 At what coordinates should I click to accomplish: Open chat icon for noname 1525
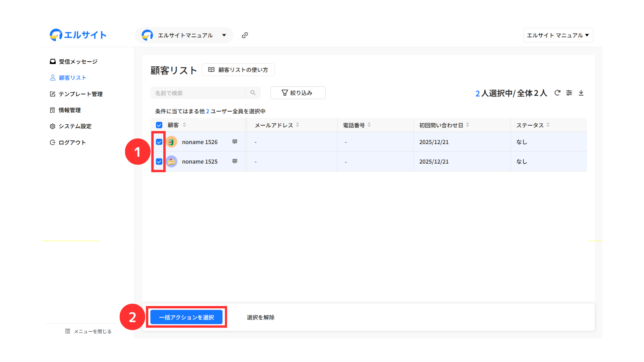pos(235,161)
